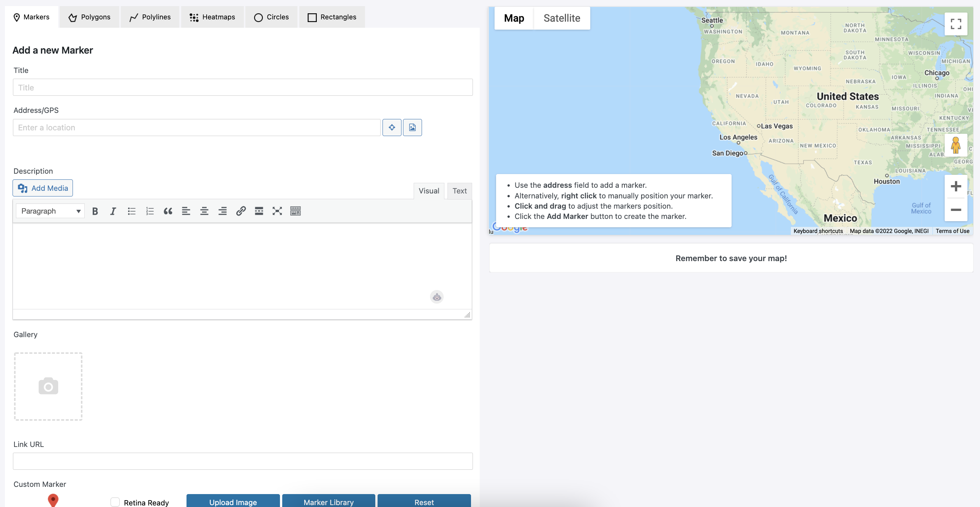Click the Upload Image button
The width and height of the screenshot is (980, 507).
(233, 502)
